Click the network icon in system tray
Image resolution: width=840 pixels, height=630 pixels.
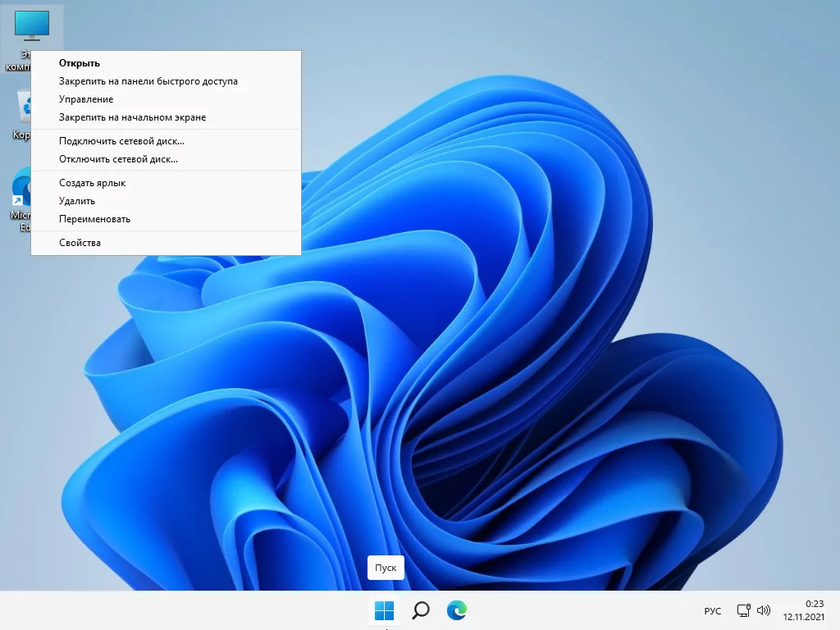pyautogui.click(x=743, y=610)
